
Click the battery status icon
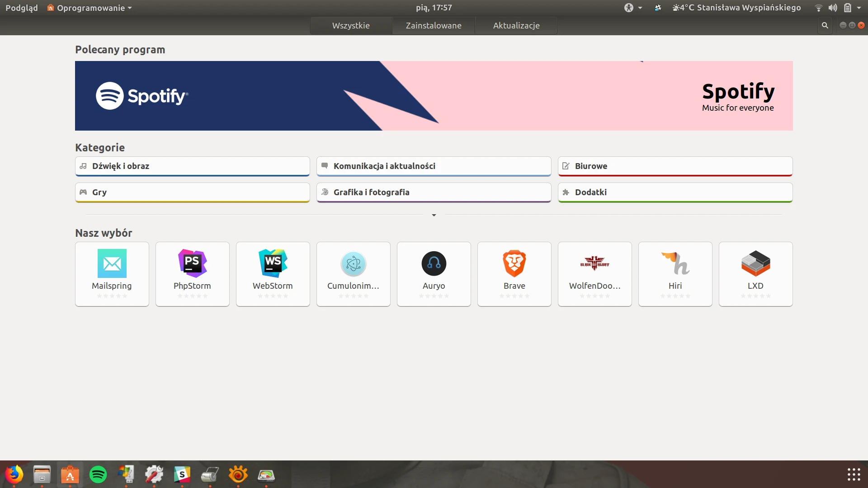(848, 8)
